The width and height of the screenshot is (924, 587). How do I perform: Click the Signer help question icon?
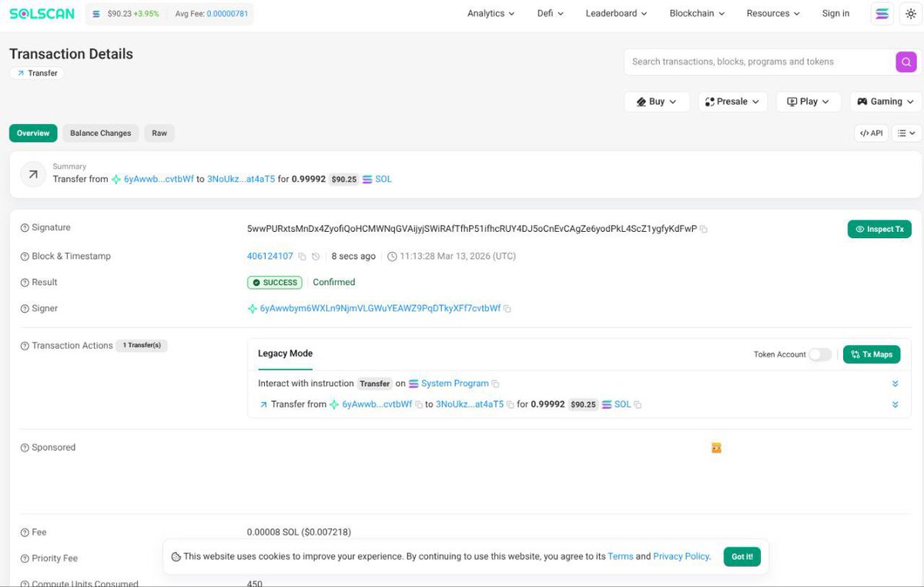click(x=25, y=309)
